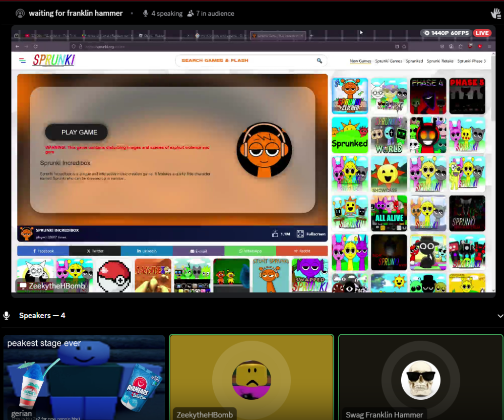
Task: Click the Sprunki rainbow logo
Action: (54, 60)
